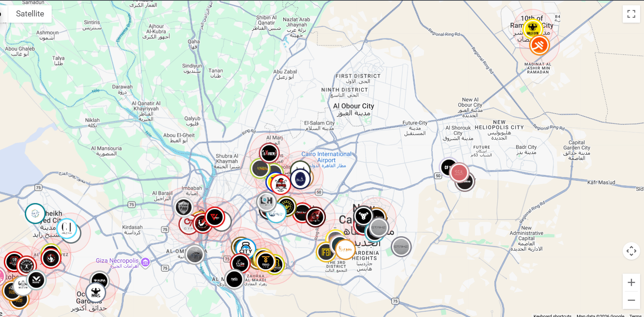Open the black ryda marker
644x317 pixels.
tap(234, 279)
